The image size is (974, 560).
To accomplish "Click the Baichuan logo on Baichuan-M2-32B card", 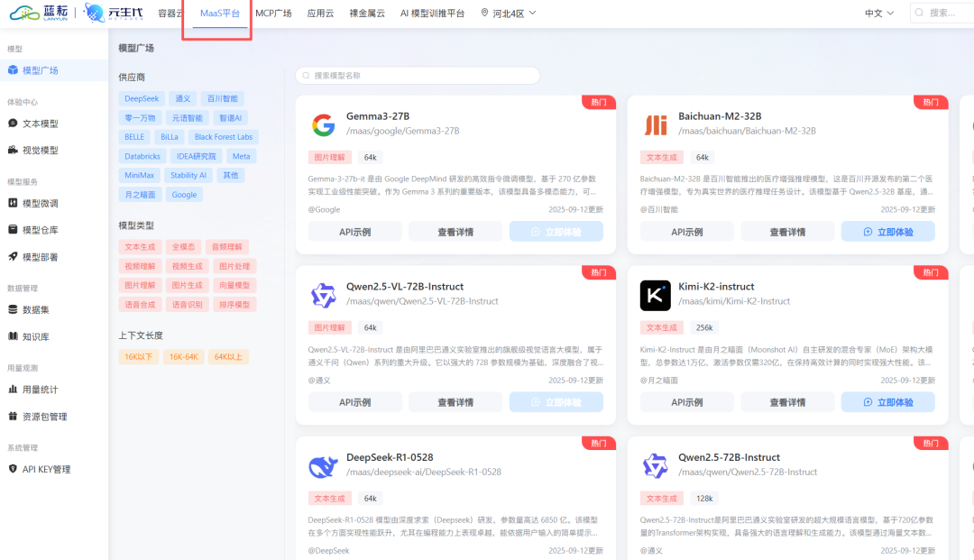I will point(656,124).
